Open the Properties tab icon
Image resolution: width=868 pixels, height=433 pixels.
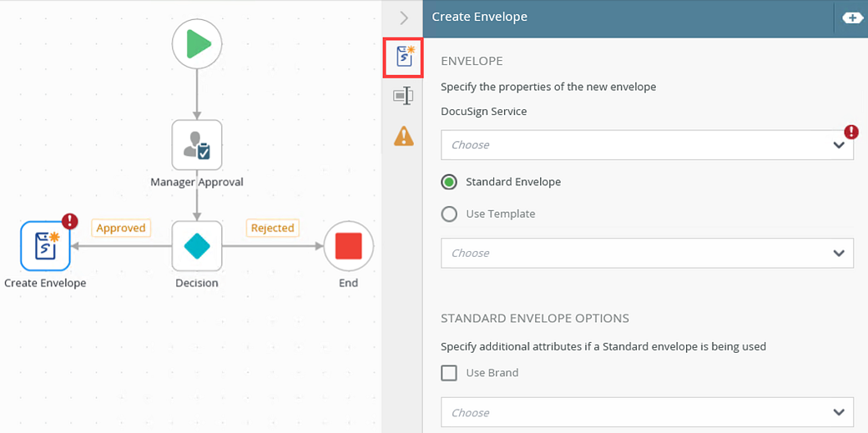click(x=404, y=96)
